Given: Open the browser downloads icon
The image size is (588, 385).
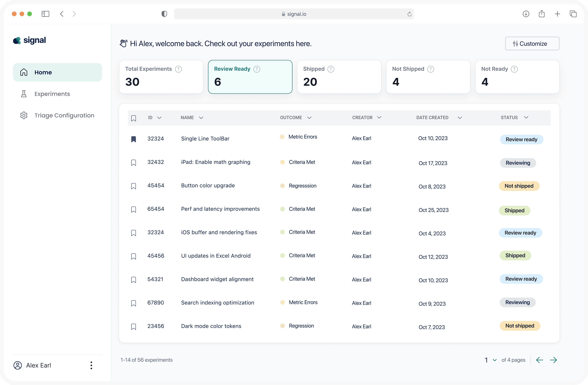Looking at the screenshot, I should 526,14.
